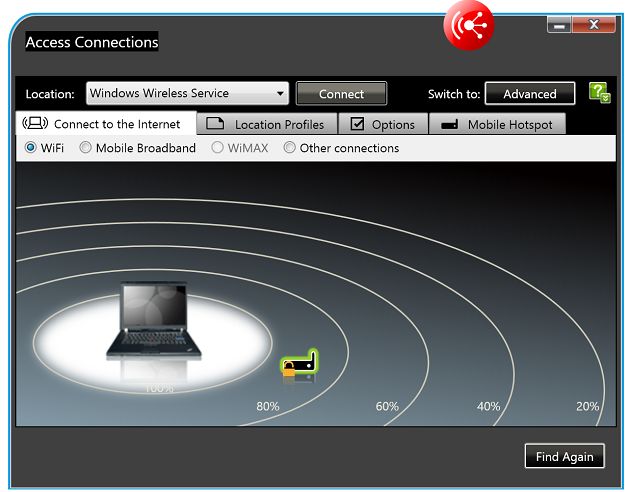Click the Find Again button
The height and width of the screenshot is (492, 630).
[x=564, y=456]
